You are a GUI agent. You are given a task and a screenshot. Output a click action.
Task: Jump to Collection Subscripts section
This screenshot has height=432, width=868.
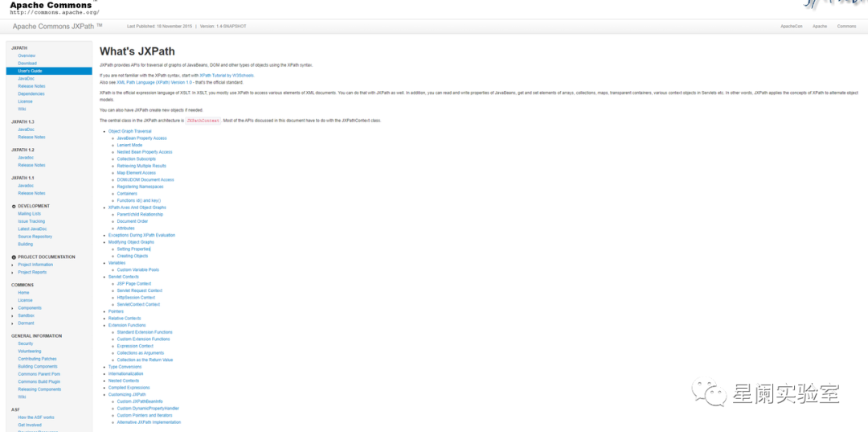pos(136,159)
